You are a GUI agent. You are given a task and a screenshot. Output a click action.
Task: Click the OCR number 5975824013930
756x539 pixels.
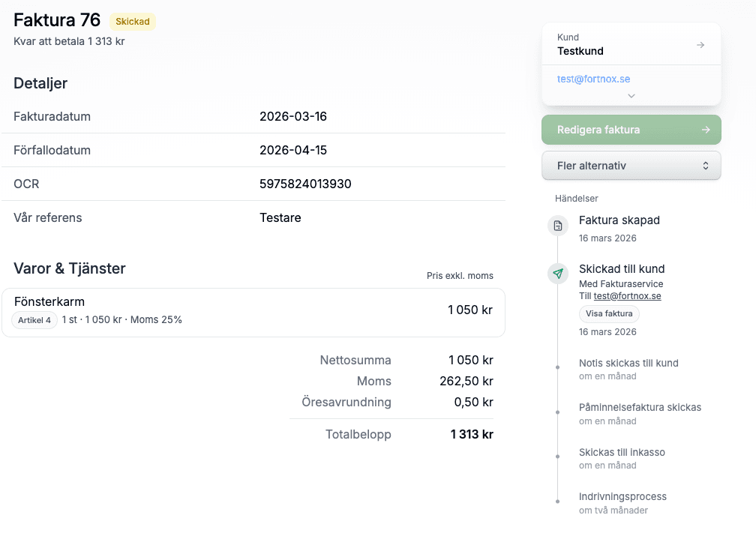click(x=305, y=184)
